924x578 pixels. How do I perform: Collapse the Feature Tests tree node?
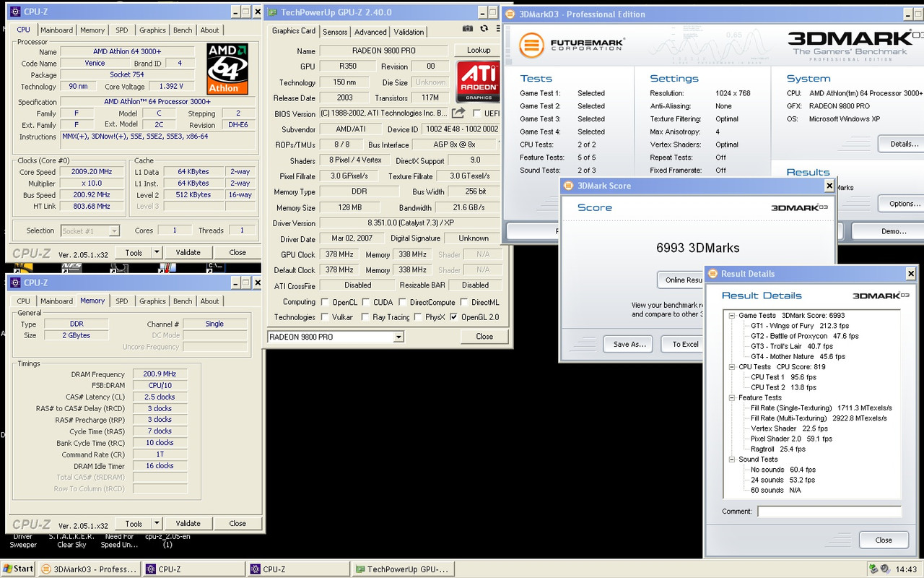pyautogui.click(x=731, y=397)
